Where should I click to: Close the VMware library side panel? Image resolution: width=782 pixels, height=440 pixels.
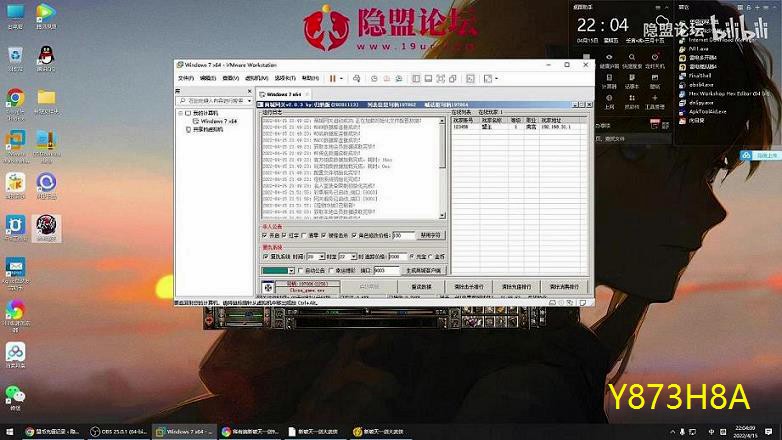point(249,91)
